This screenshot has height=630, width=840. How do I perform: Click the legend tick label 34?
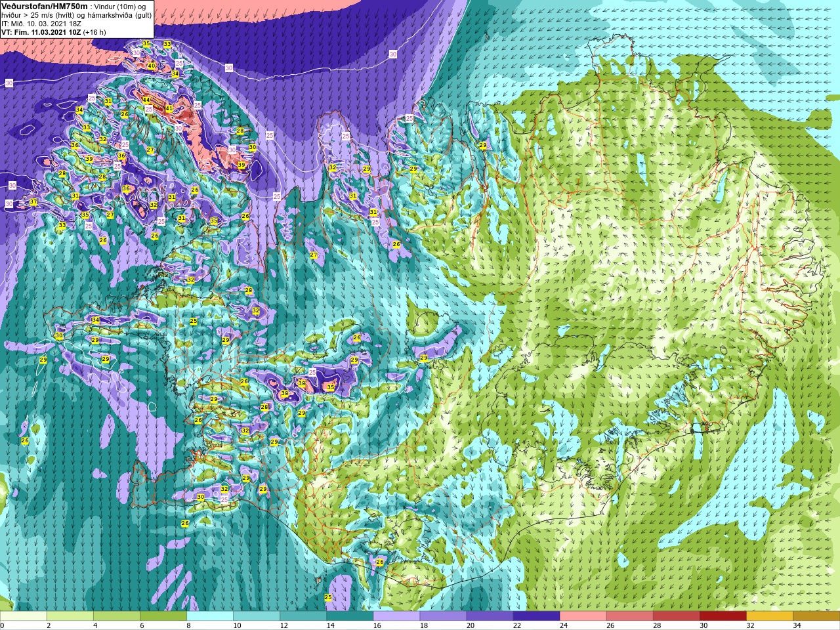[797, 625]
